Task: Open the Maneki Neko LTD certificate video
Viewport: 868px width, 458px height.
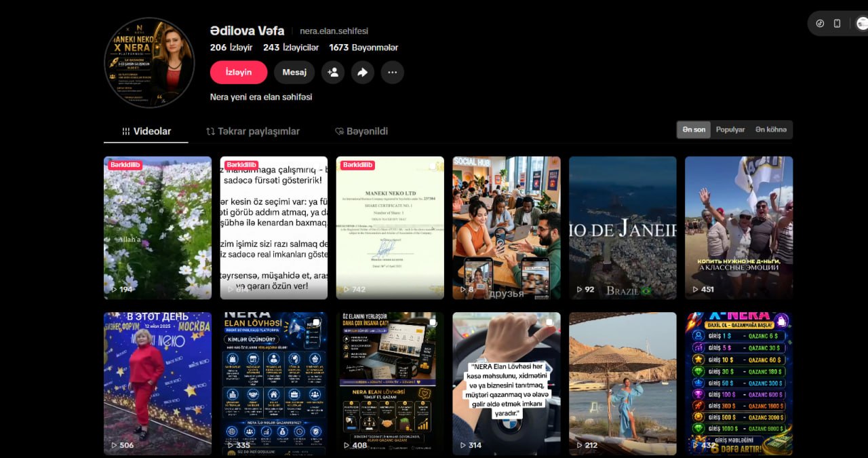Action: (x=390, y=228)
